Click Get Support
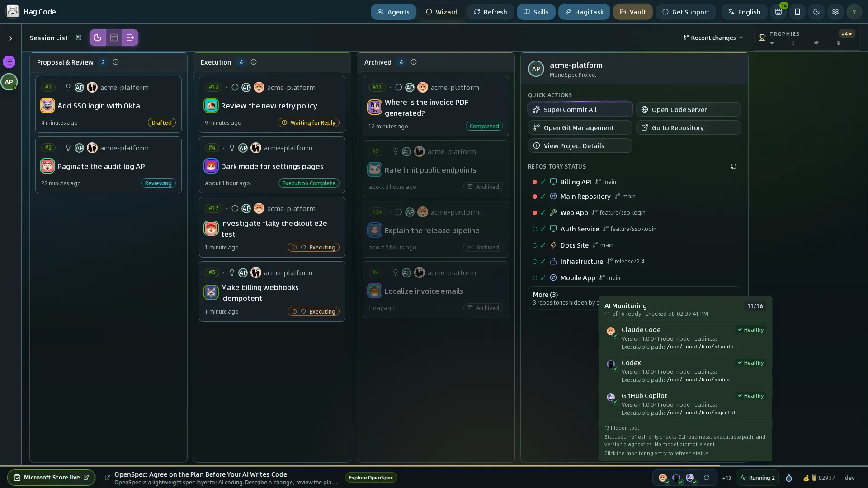The height and width of the screenshot is (488, 868). pyautogui.click(x=686, y=12)
